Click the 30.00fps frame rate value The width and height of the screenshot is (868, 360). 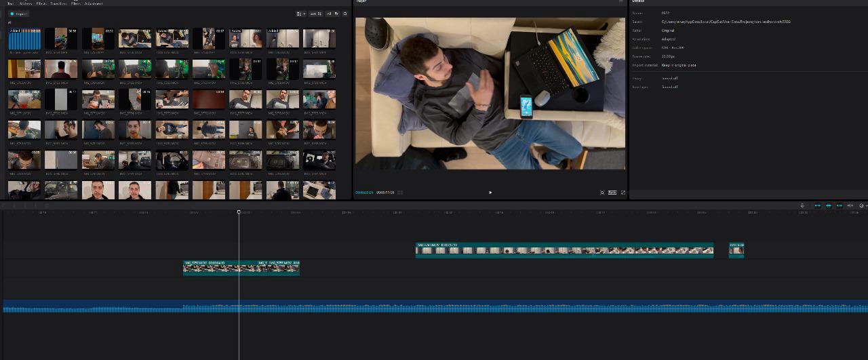[x=669, y=56]
